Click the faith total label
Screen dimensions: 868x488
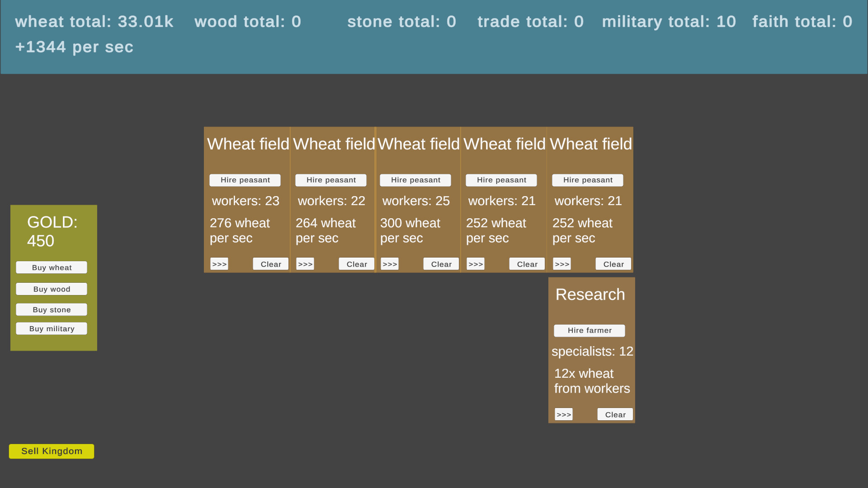coord(802,22)
